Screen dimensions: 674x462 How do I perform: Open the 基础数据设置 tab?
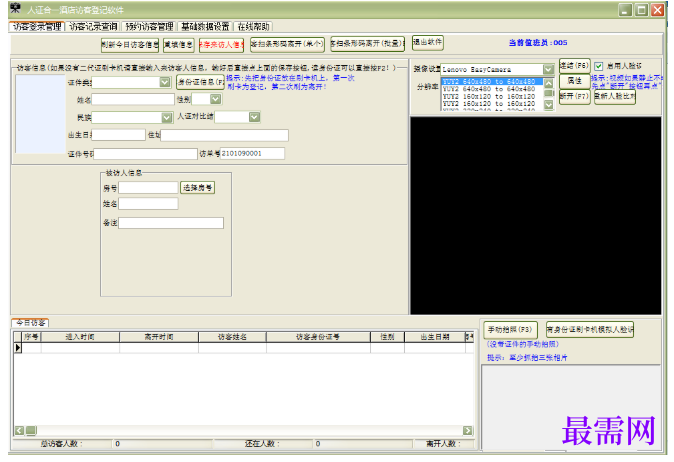(x=205, y=27)
